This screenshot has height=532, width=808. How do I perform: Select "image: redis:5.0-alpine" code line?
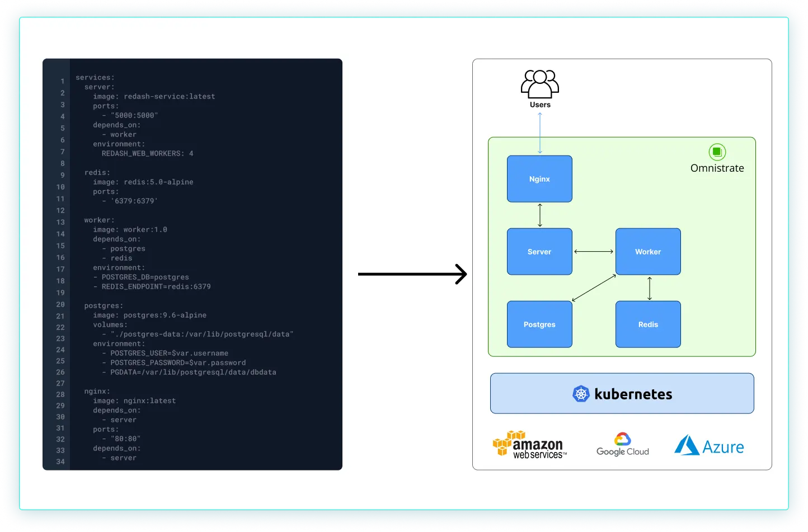[x=143, y=182]
